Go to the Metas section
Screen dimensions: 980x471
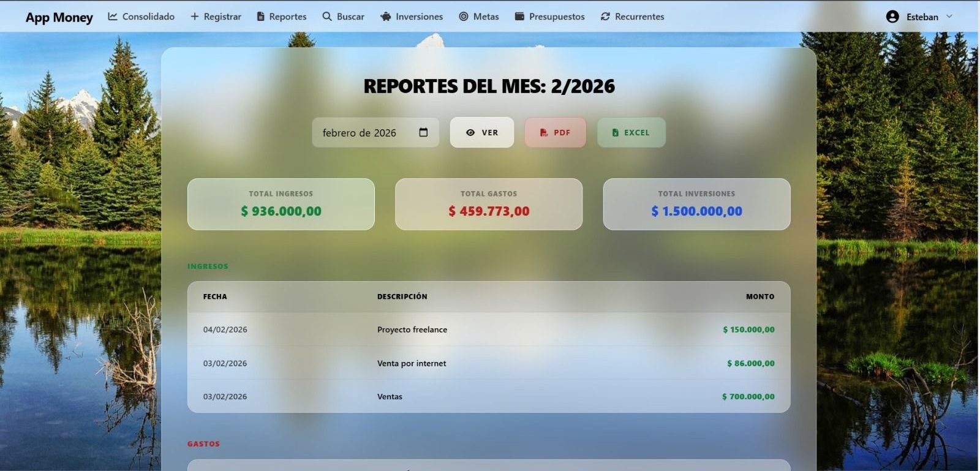coord(486,17)
